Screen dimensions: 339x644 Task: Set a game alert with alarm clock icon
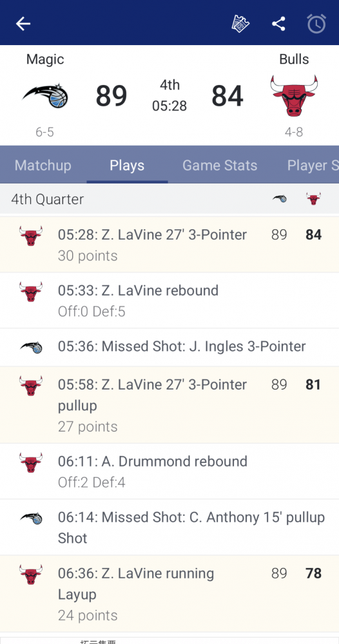(316, 23)
